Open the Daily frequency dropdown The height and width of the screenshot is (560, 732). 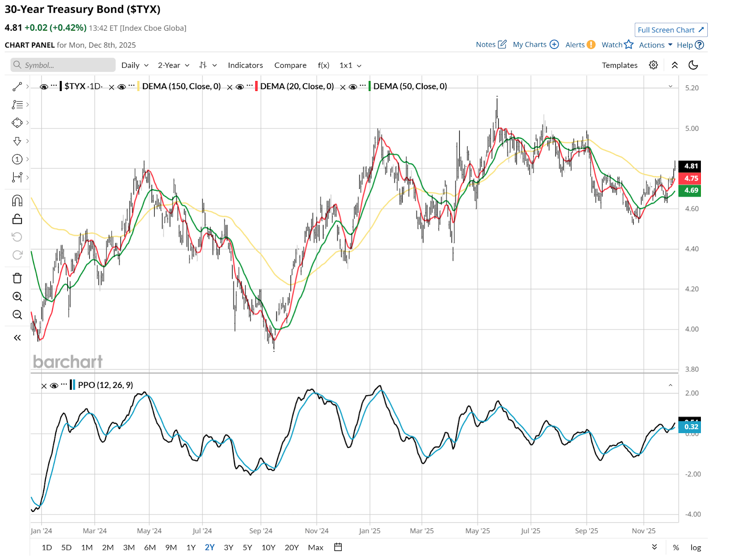coord(135,65)
